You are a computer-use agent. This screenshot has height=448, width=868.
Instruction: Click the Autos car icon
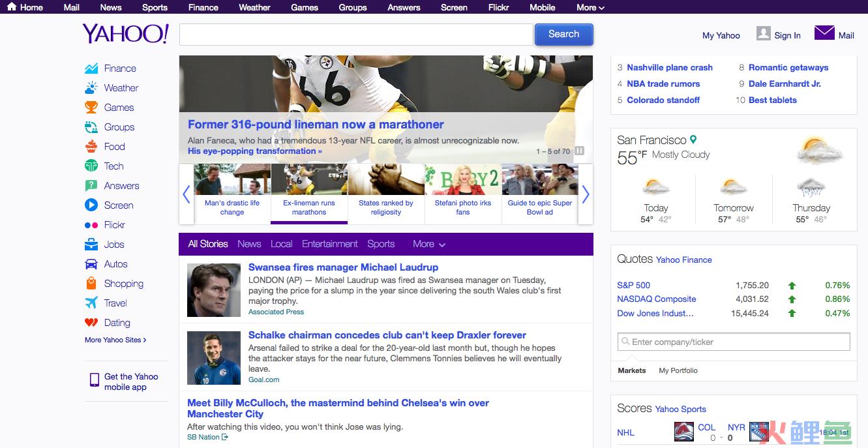(91, 264)
